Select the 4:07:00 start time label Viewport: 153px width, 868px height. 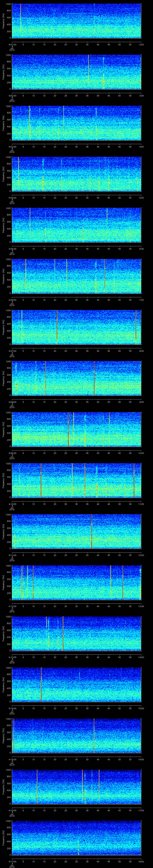[x=12, y=351]
